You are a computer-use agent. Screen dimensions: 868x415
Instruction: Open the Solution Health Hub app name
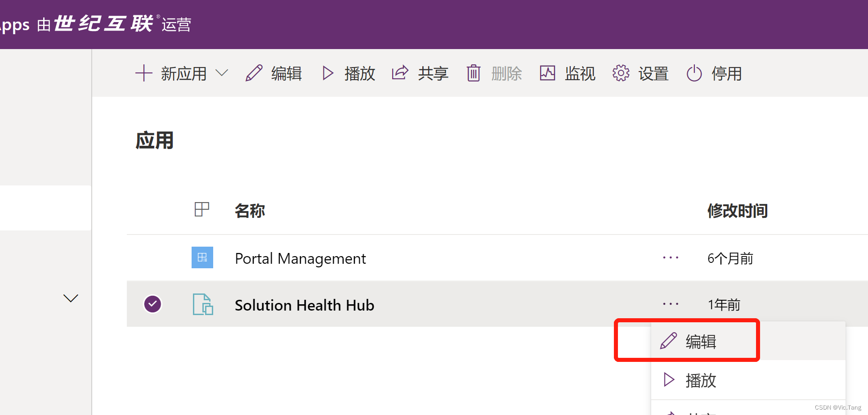pos(304,305)
